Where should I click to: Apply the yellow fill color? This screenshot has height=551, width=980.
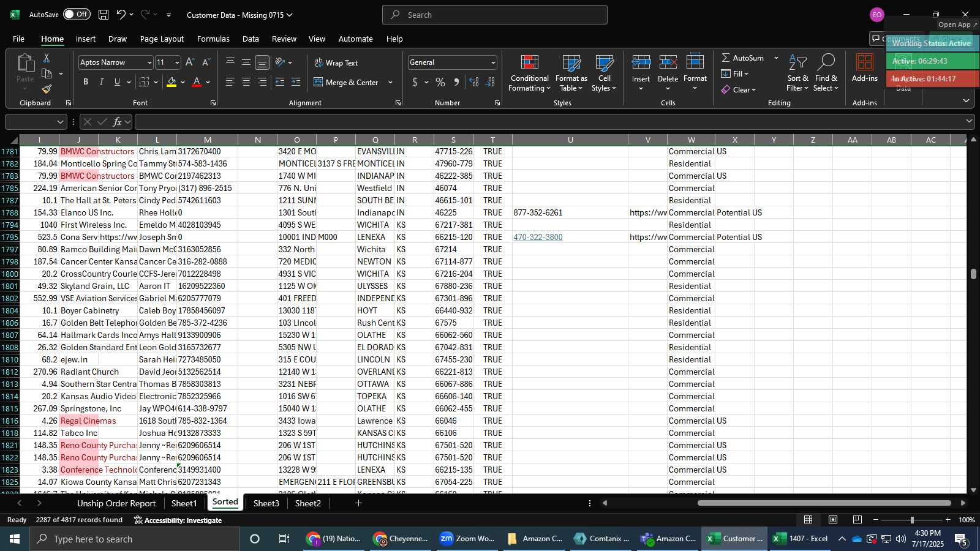(x=171, y=82)
